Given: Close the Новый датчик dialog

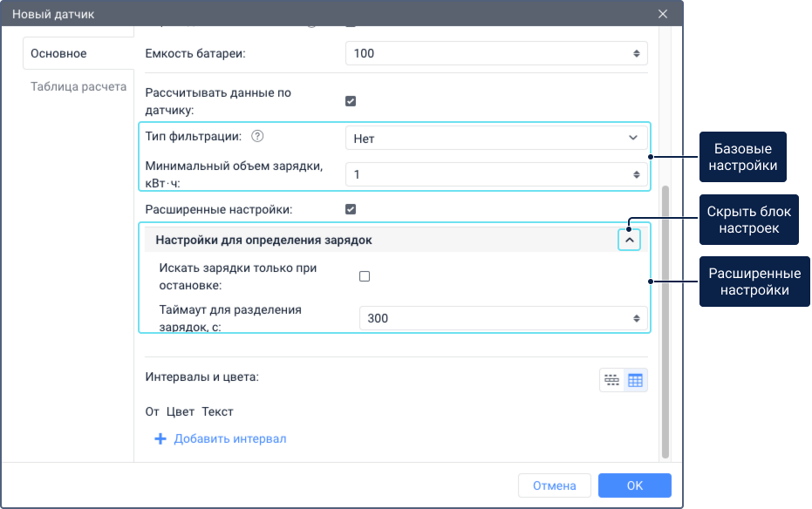Looking at the screenshot, I should click(663, 14).
